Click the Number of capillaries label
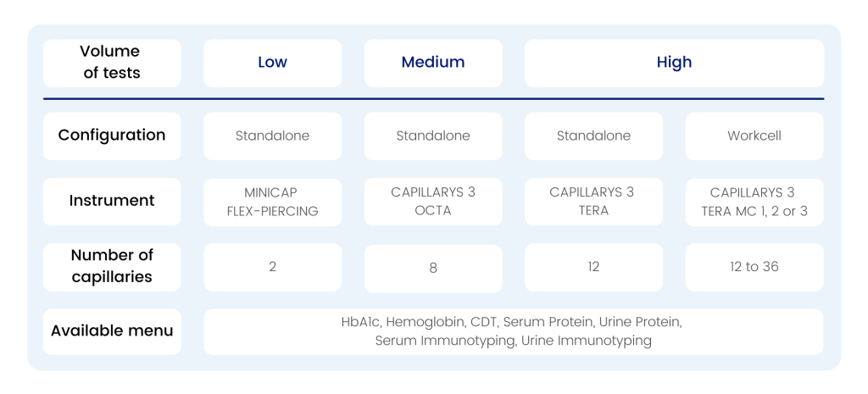 [x=112, y=266]
